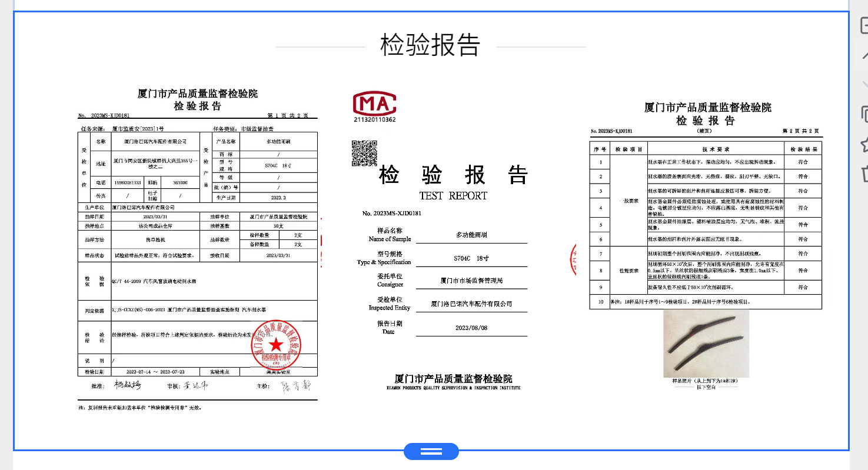
Task: Click the number "211320110362" under the CMA logo
Action: coord(375,120)
